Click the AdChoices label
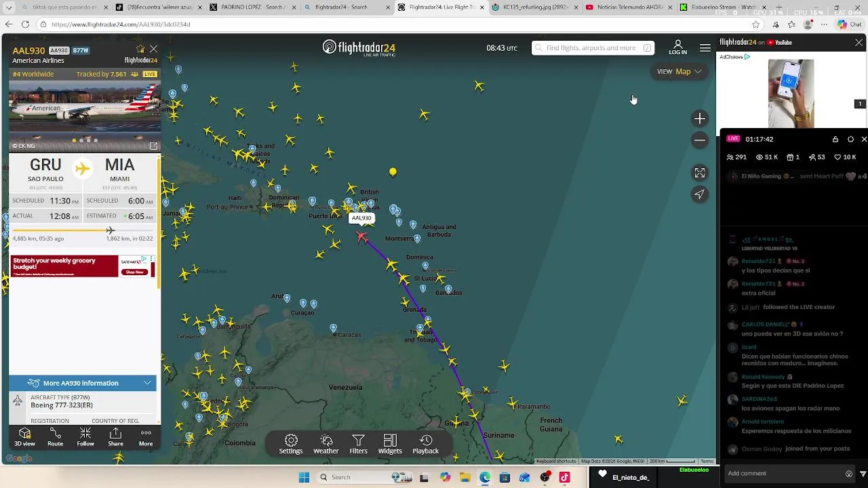 [x=734, y=57]
